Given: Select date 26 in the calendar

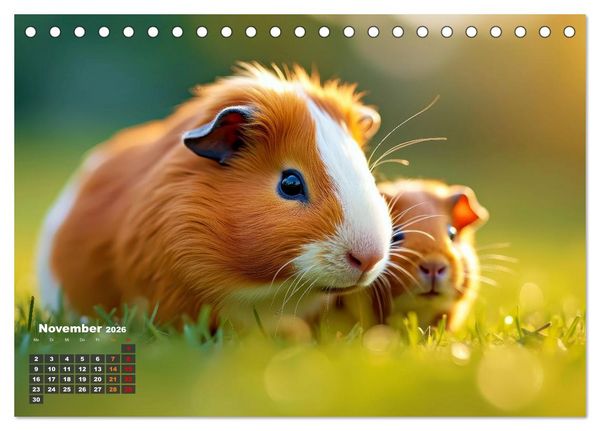Looking at the screenshot, I should 82,389.
